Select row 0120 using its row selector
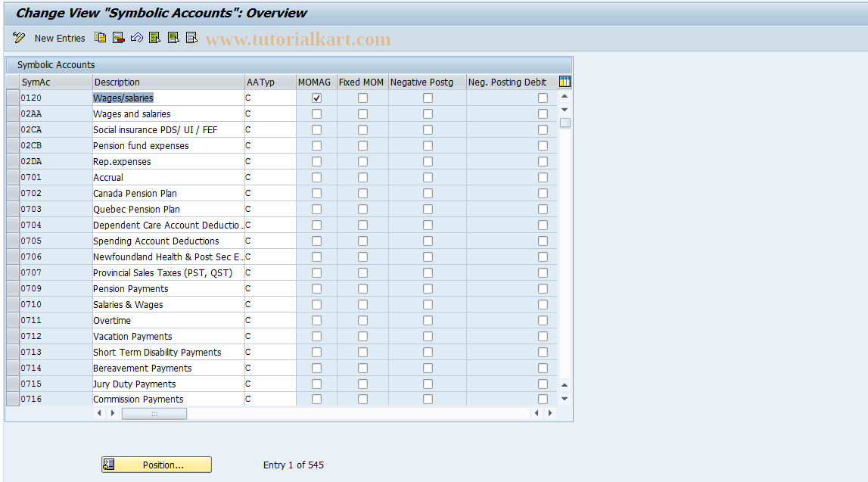Screen dimensions: 868x482 click(13, 98)
